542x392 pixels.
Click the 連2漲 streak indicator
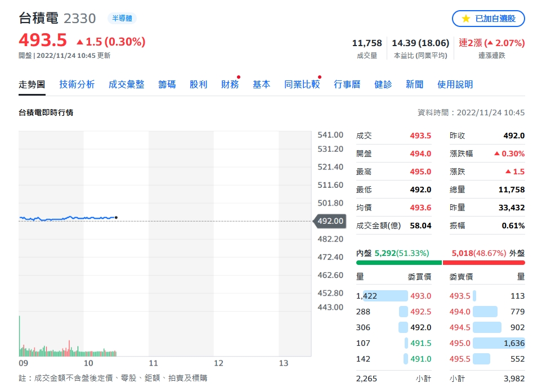click(491, 43)
